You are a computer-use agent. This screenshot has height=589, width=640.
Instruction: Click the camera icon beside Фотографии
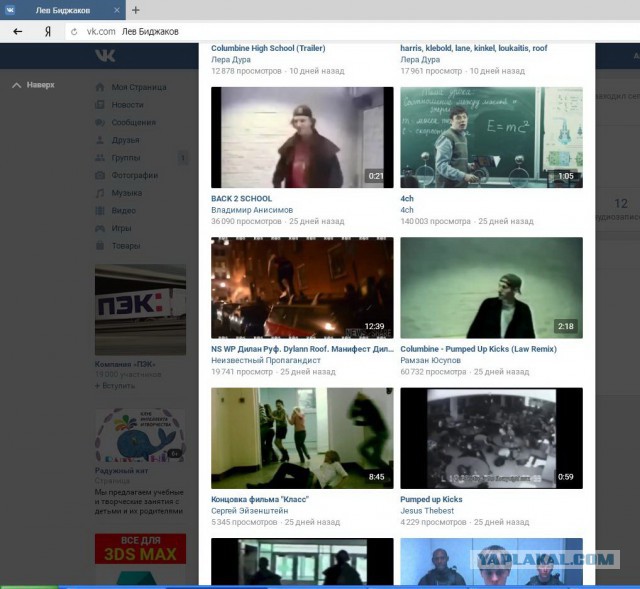click(x=100, y=175)
